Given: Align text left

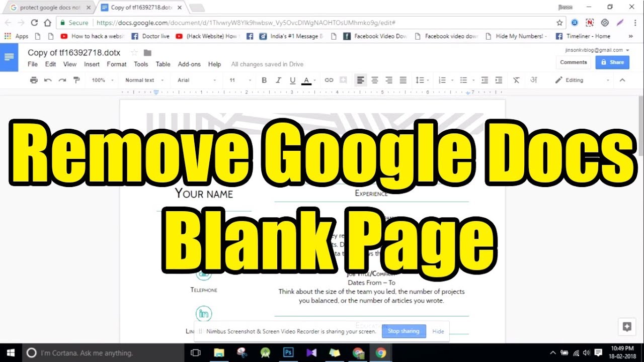Looking at the screenshot, I should coord(360,80).
